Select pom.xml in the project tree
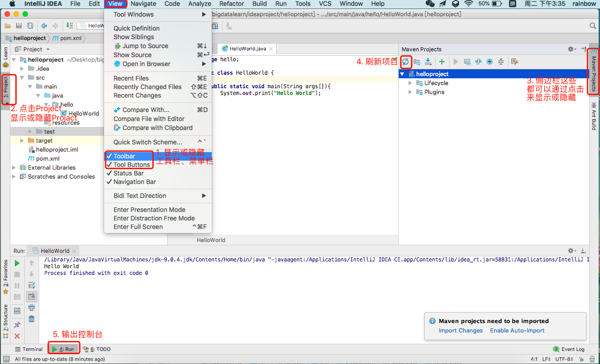The height and width of the screenshot is (364, 600). pos(48,158)
